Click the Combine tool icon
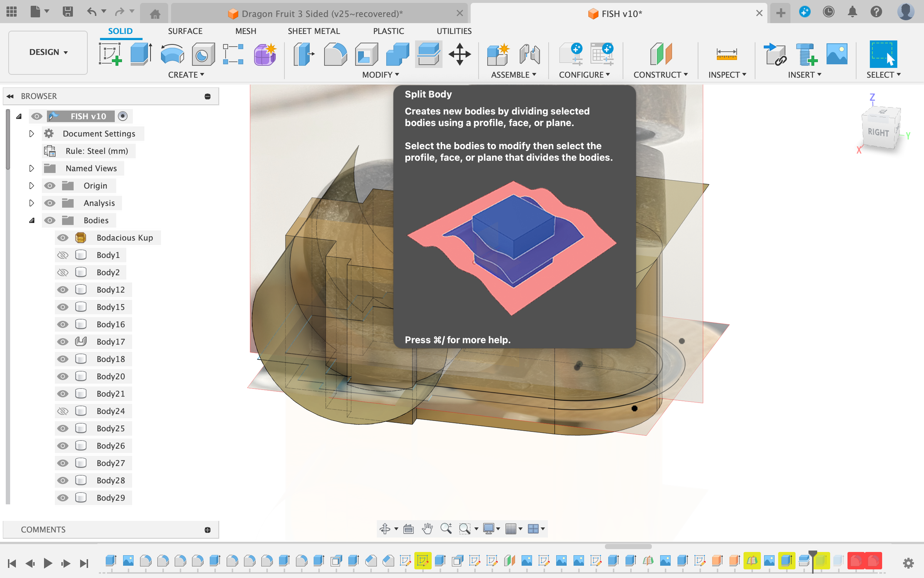 pyautogui.click(x=397, y=54)
